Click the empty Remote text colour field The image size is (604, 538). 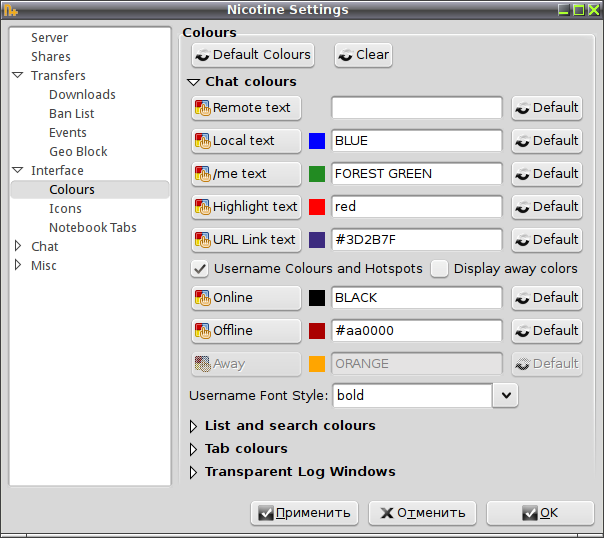click(417, 108)
